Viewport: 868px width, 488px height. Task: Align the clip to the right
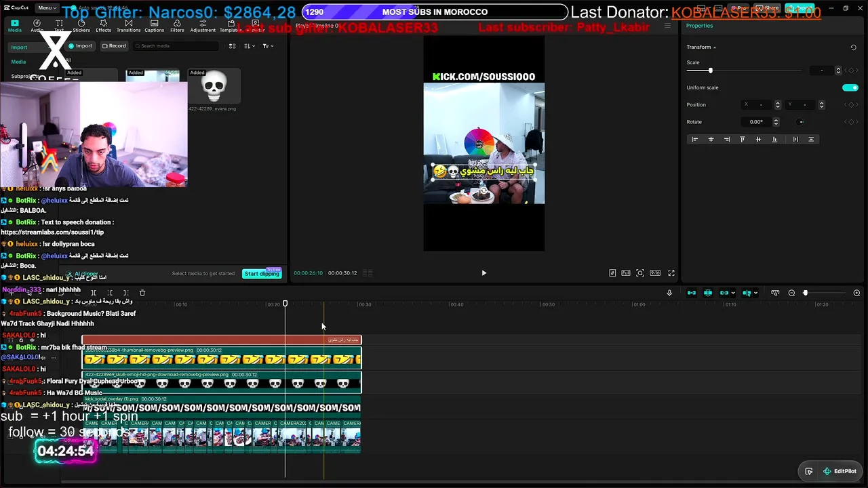pyautogui.click(x=727, y=140)
